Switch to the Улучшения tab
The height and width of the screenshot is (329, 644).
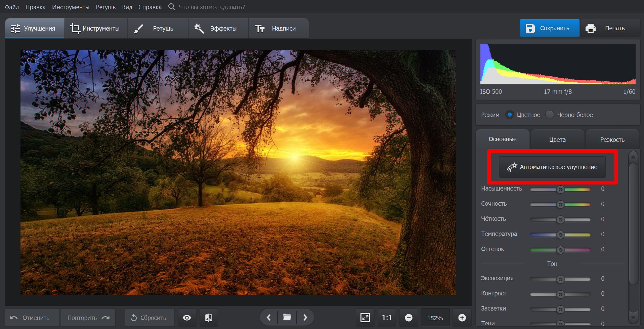(x=35, y=29)
